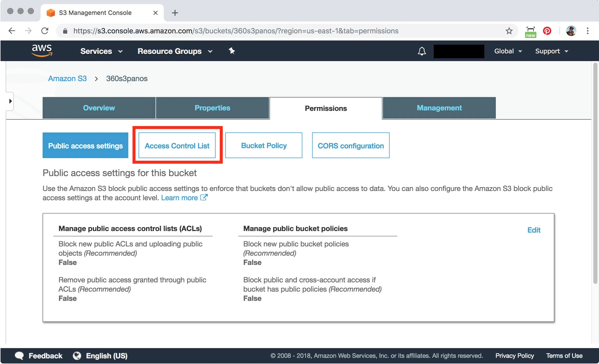Screen dimensions: 599x364
Task: Switch to the Properties tab
Action: coord(212,108)
